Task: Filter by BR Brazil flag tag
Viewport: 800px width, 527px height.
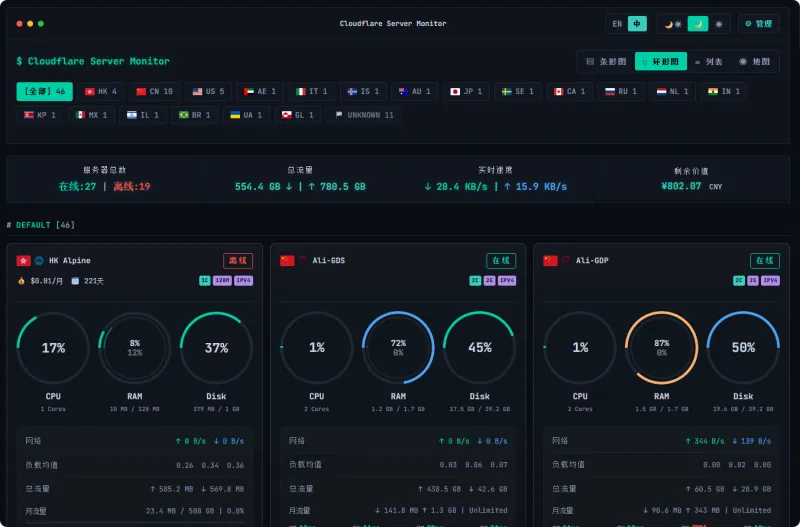Action: pos(194,115)
